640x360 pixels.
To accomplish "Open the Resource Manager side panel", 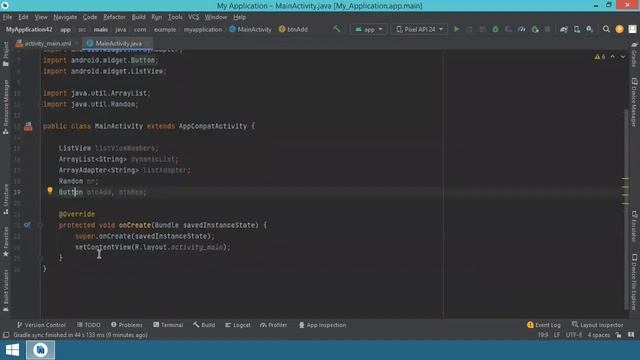I will click(5, 107).
